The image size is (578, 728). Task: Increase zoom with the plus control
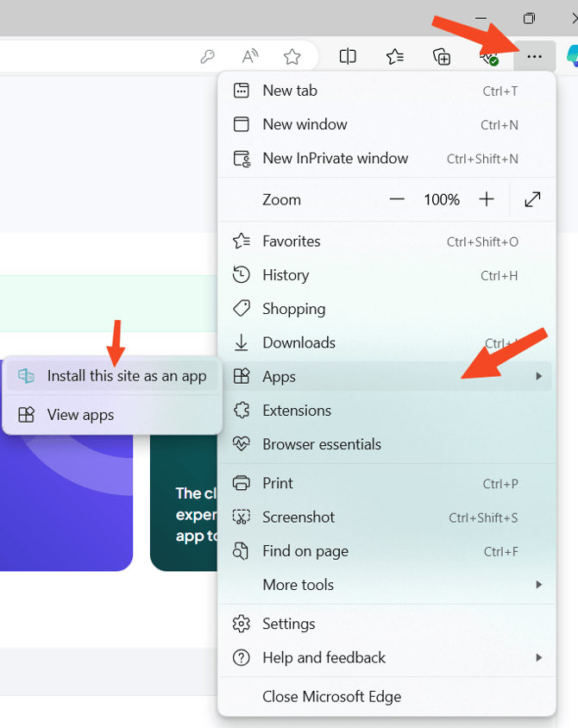pos(486,199)
